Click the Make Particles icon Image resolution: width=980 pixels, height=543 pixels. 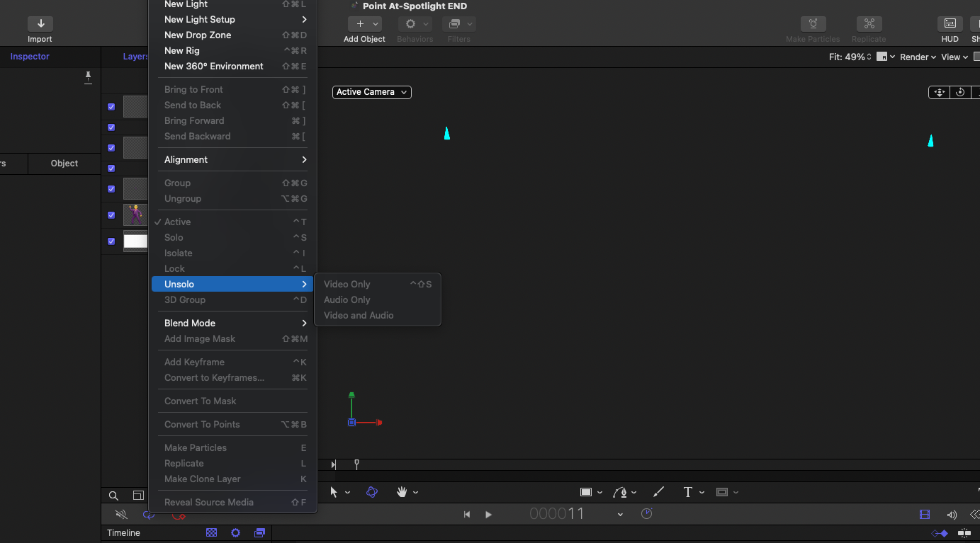pos(813,24)
